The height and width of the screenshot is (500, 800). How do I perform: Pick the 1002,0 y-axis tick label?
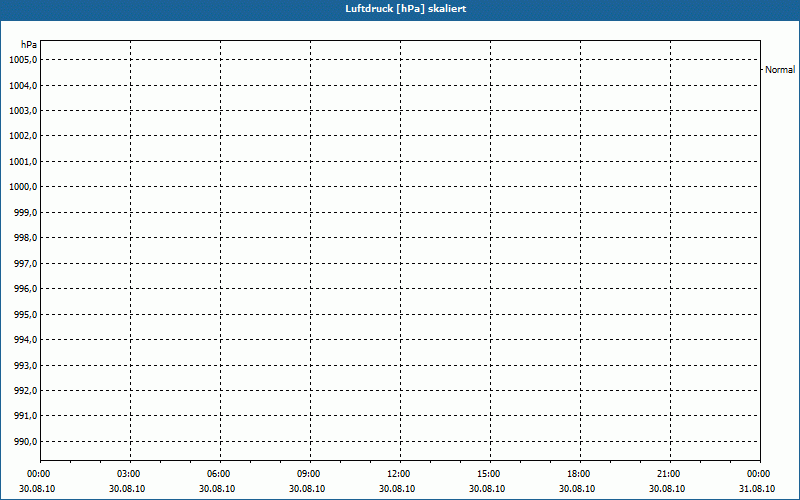click(x=23, y=136)
